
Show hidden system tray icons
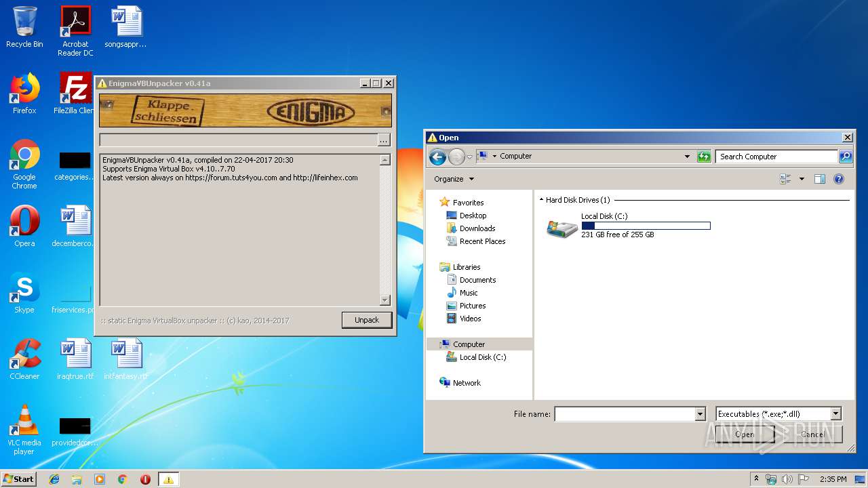point(756,479)
